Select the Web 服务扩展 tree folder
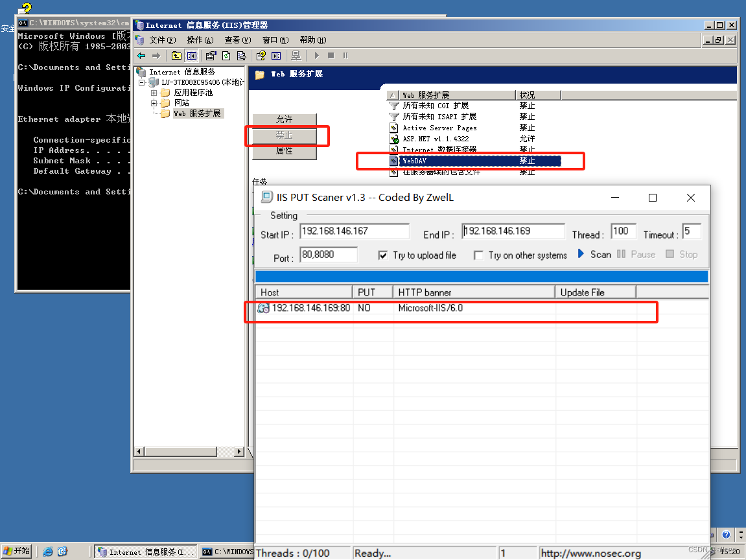This screenshot has width=746, height=560. (197, 113)
